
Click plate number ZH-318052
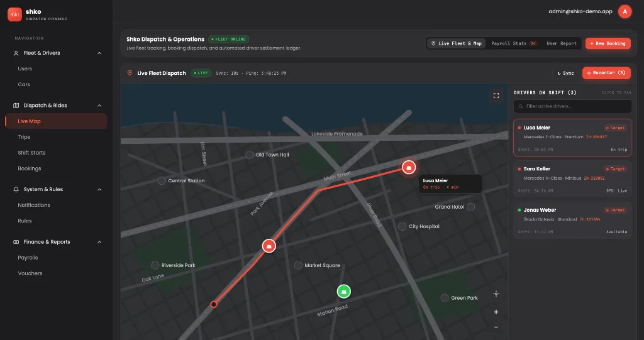coord(594,178)
